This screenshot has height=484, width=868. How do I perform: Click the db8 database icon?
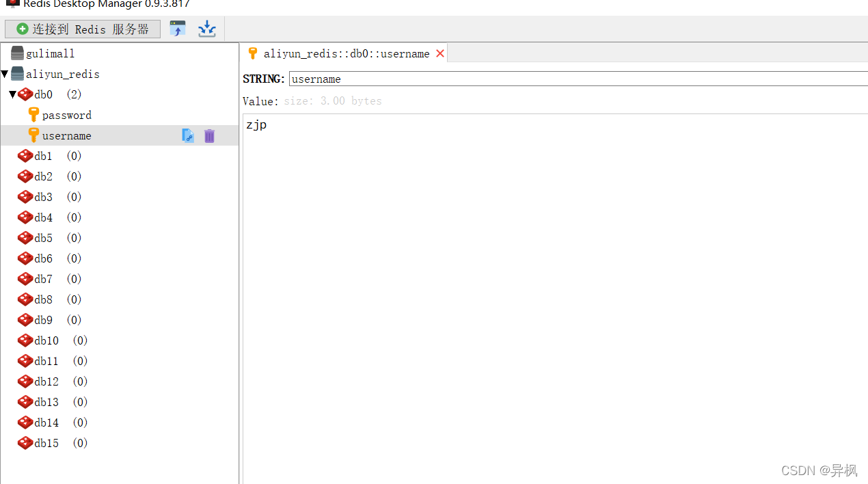(x=25, y=299)
